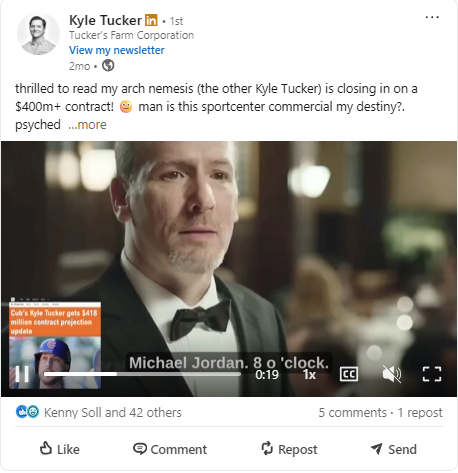Click Kyle Tucker's profile photo
The width and height of the screenshot is (458, 473).
pyautogui.click(x=38, y=34)
